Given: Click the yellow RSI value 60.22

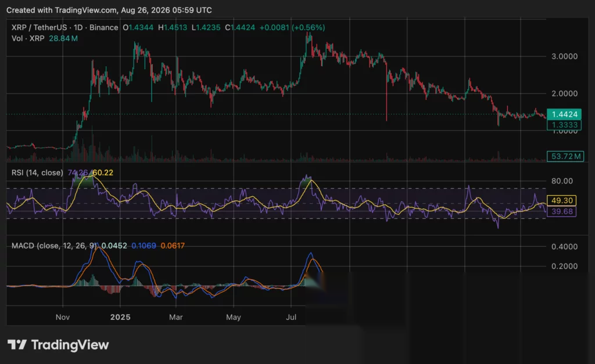Looking at the screenshot, I should point(103,172).
